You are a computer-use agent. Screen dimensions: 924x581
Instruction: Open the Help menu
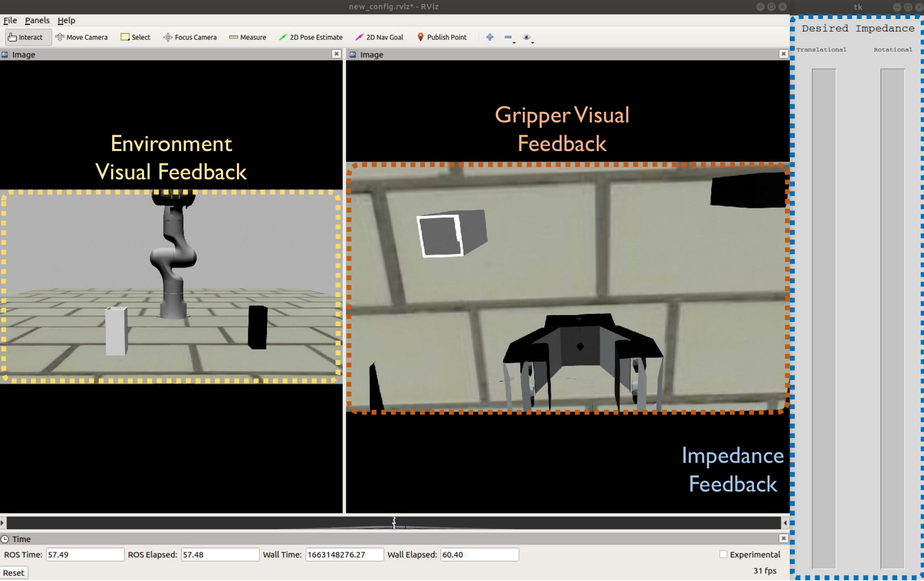pos(66,20)
